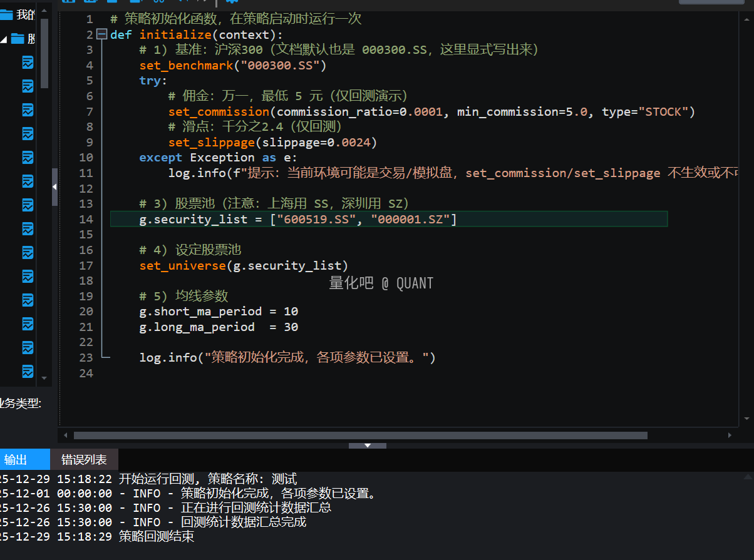Click the strategy tree's scroll down arrow

coord(44,379)
